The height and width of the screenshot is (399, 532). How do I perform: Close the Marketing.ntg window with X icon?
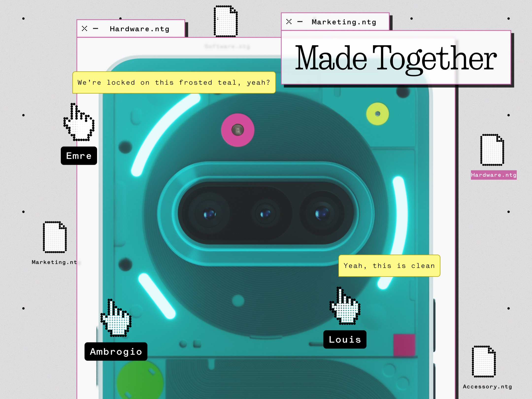coord(289,22)
